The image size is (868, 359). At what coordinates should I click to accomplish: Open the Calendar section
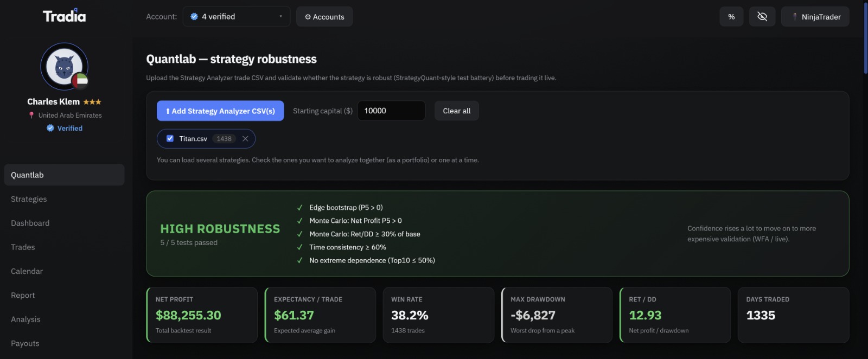tap(64, 271)
